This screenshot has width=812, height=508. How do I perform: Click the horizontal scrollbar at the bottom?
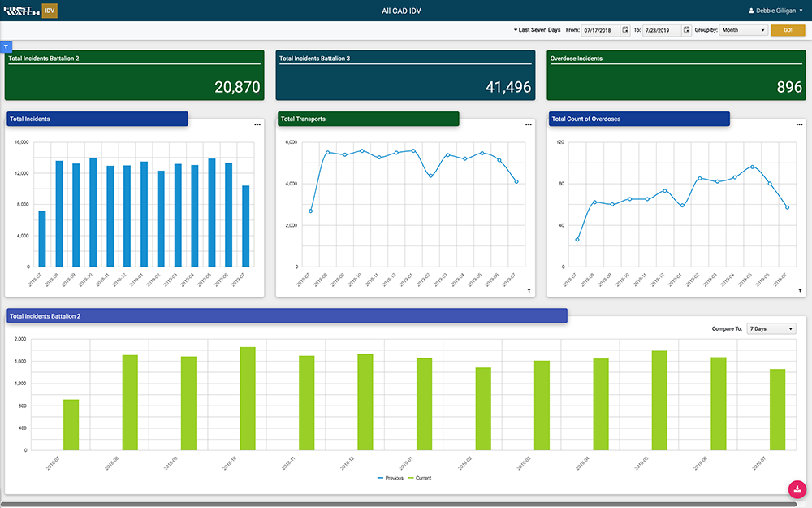399,504
